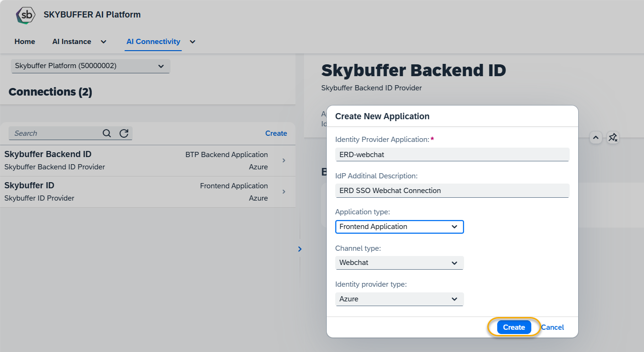Refresh the connections list
The width and height of the screenshot is (644, 352).
click(x=124, y=133)
